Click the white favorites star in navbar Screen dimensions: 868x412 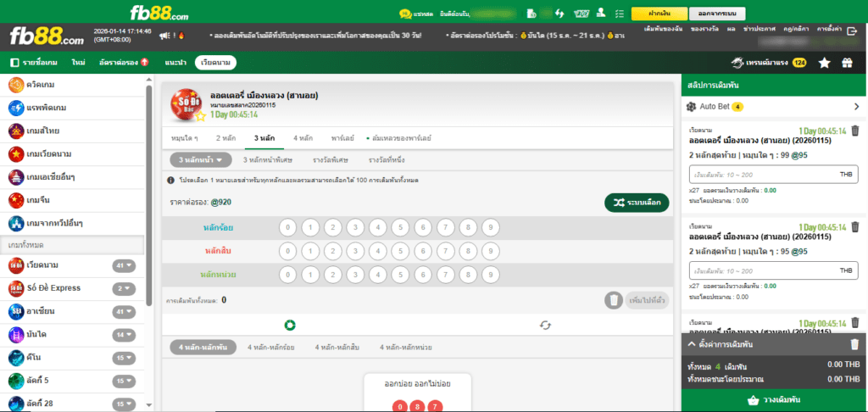point(824,63)
